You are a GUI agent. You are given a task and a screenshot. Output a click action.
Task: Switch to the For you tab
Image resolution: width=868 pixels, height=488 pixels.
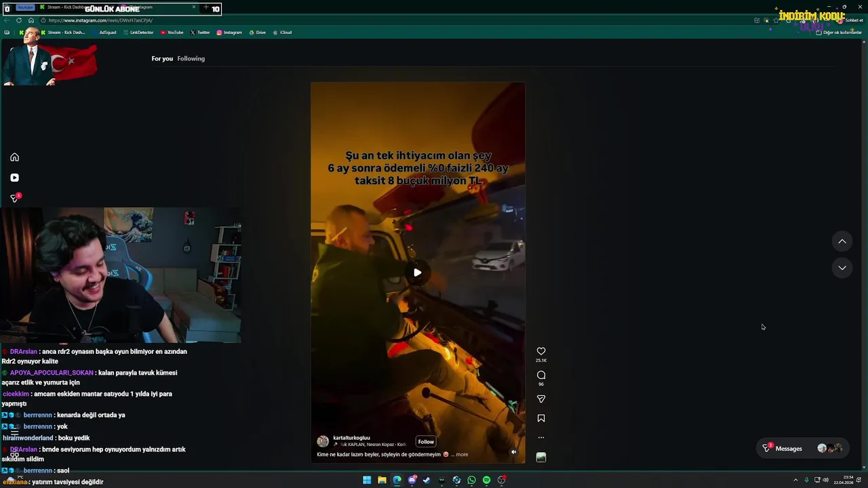click(x=162, y=58)
